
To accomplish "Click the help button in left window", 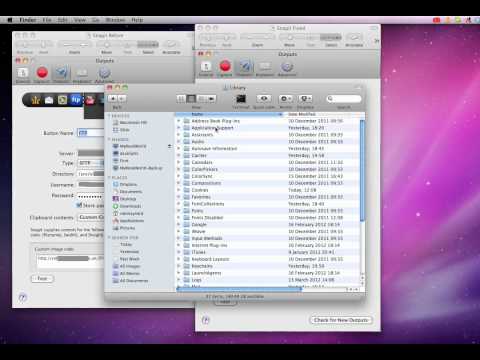I will [x=22, y=297].
